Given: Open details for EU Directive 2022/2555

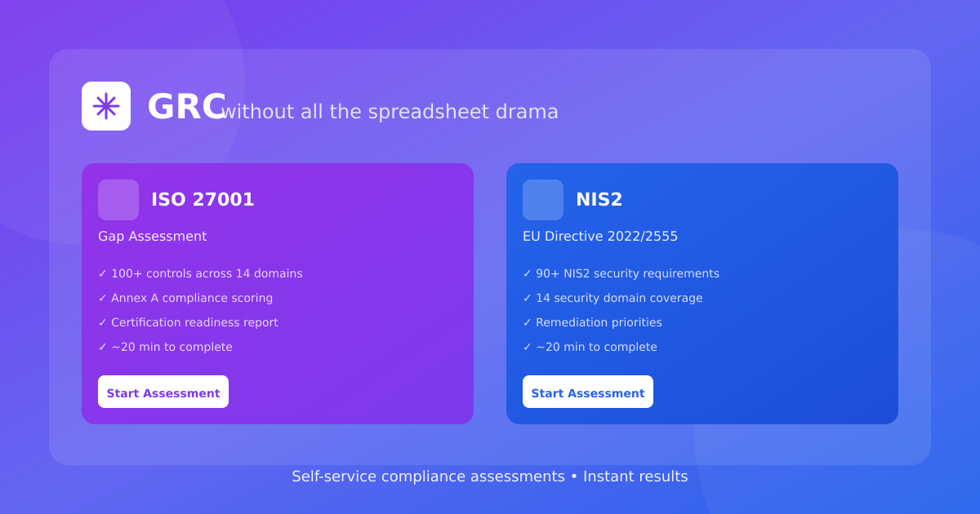Looking at the screenshot, I should coord(600,236).
